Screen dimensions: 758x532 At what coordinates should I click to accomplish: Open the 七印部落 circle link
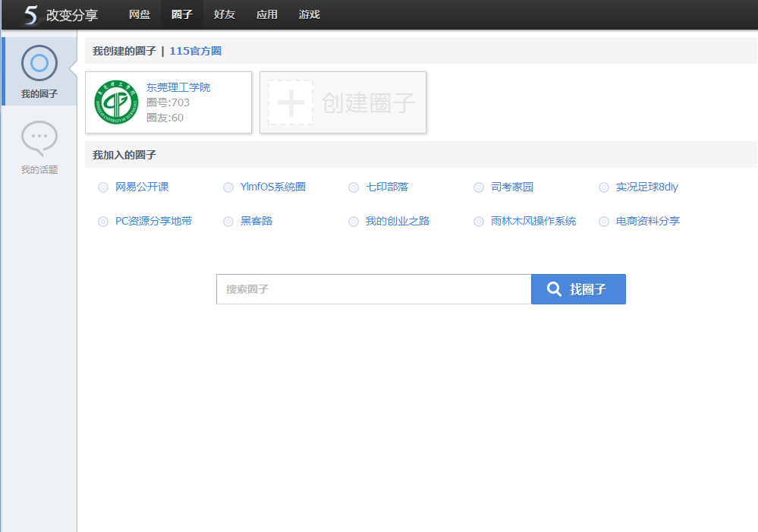click(x=387, y=187)
